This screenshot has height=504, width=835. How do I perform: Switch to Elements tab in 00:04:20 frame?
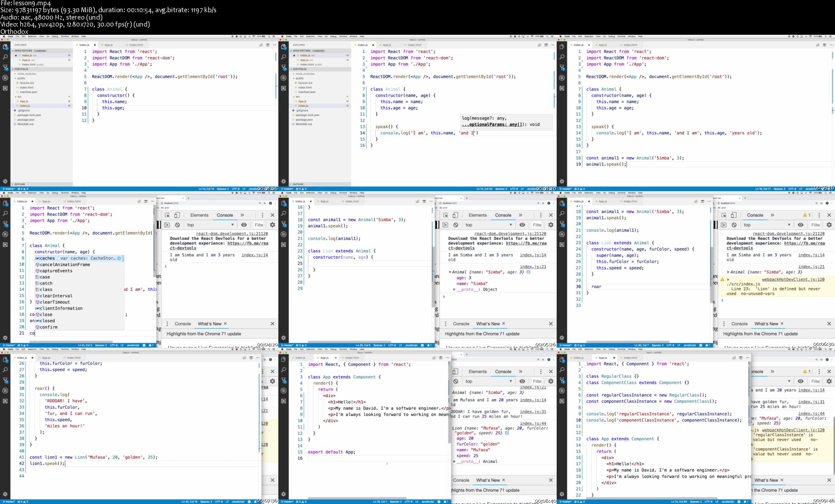[x=199, y=215]
